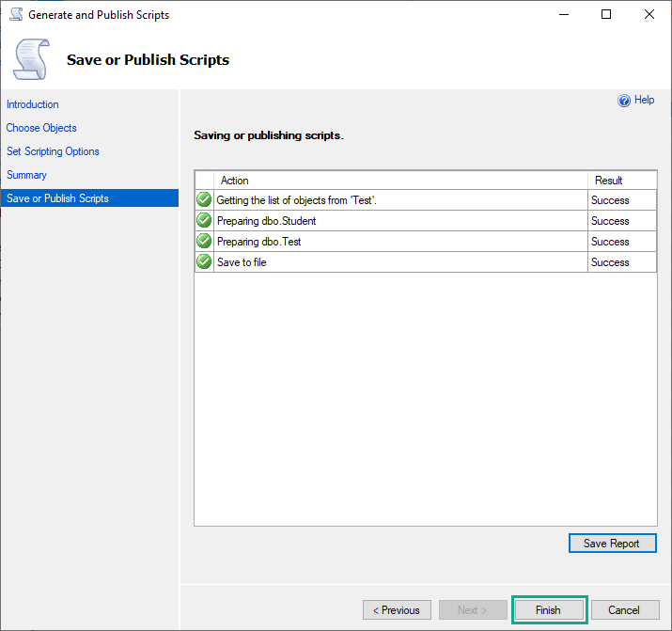
Task: Click the success icon for Preparing dbo.Student
Action: pos(204,221)
